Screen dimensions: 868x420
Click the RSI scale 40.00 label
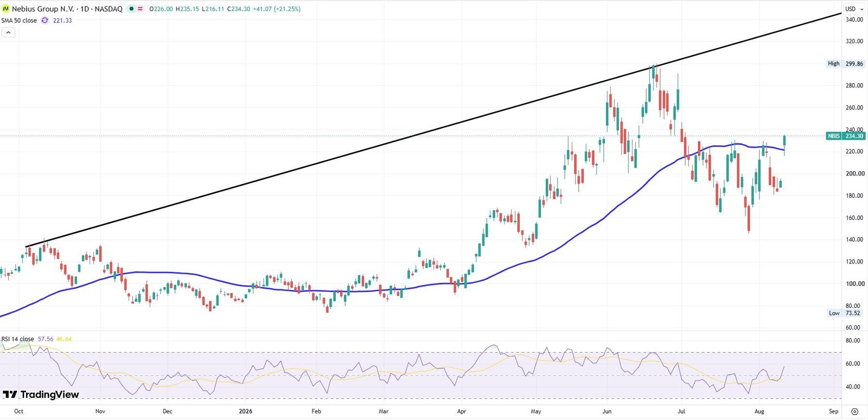click(x=853, y=387)
